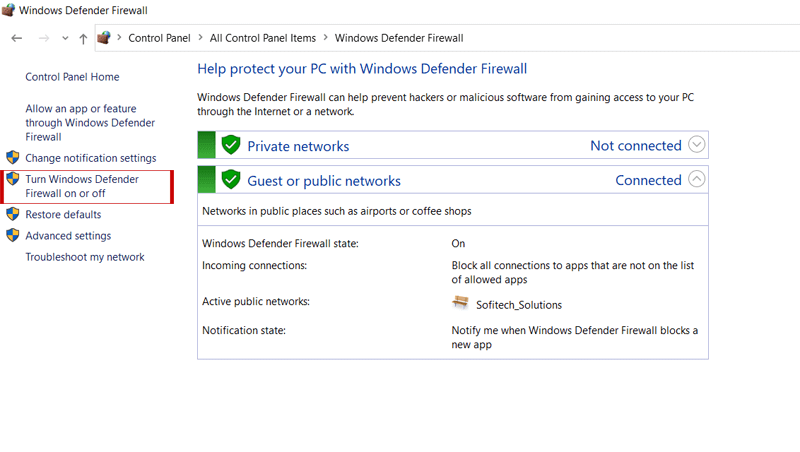Click the forward arrow navigation button

click(44, 38)
